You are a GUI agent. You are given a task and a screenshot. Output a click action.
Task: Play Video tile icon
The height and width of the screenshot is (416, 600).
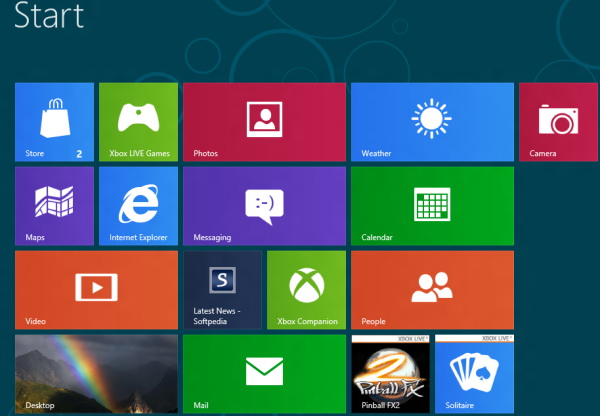point(96,288)
